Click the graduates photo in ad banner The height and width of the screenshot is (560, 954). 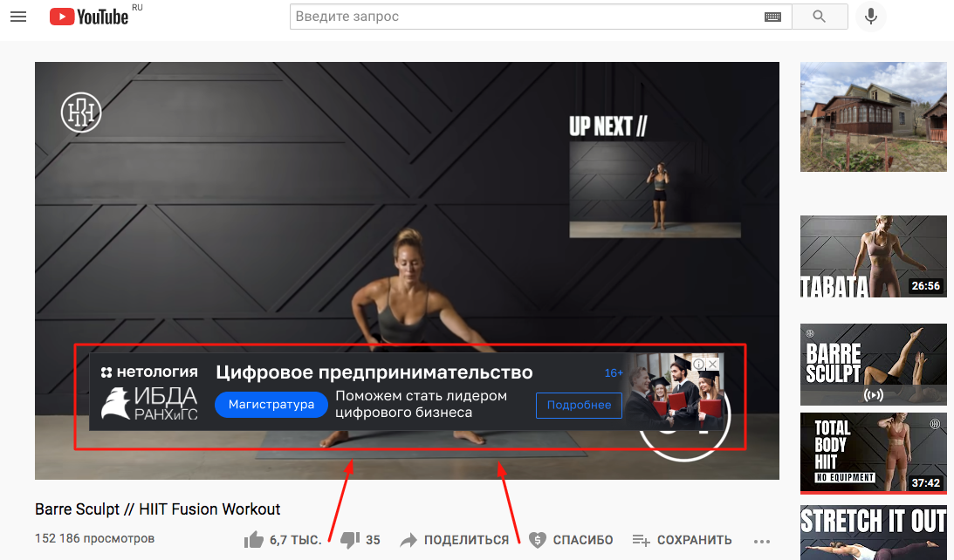[674, 393]
